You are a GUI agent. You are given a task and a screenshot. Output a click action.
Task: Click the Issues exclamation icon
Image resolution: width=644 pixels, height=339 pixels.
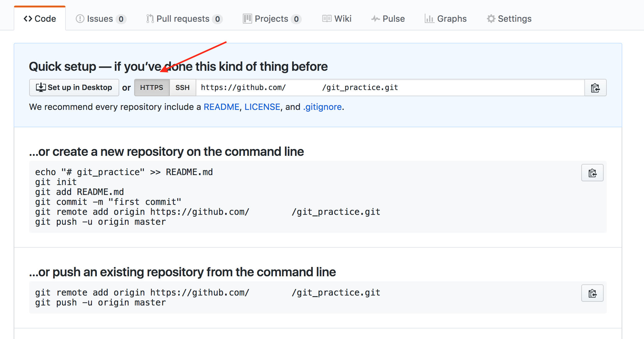[x=79, y=19]
